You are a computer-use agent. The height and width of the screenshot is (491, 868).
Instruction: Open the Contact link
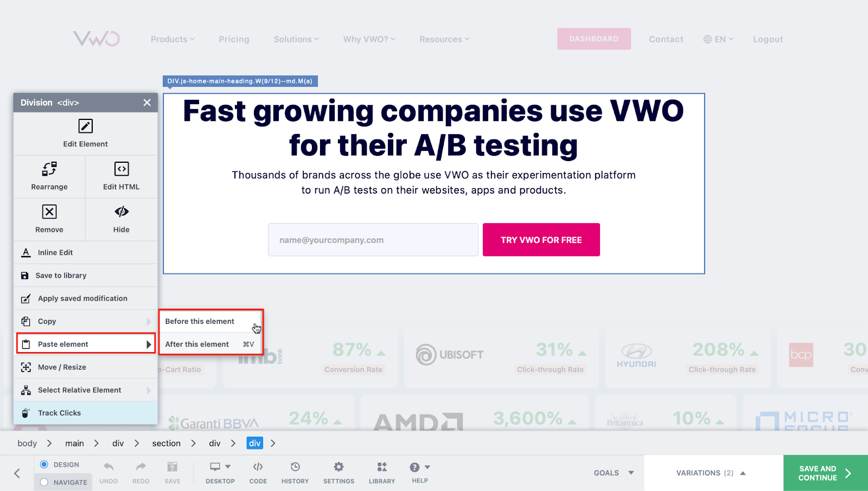[666, 39]
